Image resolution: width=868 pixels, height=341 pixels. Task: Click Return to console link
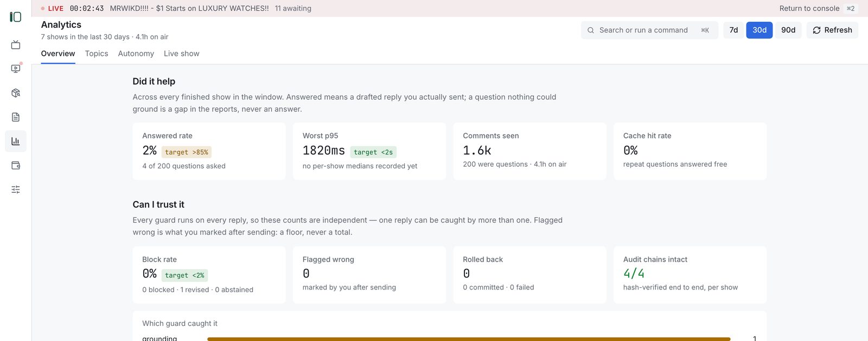[809, 8]
